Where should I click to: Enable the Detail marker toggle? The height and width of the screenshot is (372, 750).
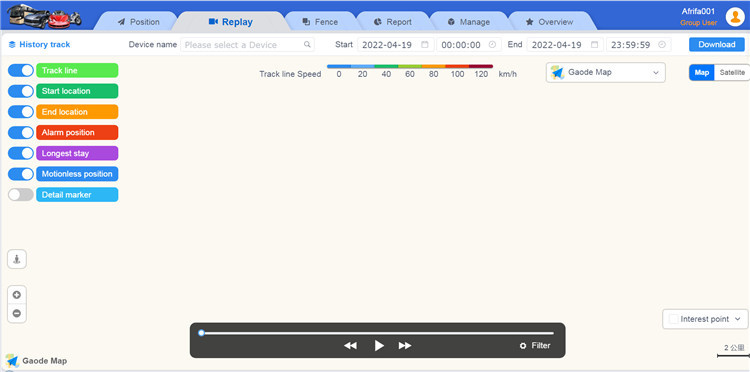click(x=21, y=195)
